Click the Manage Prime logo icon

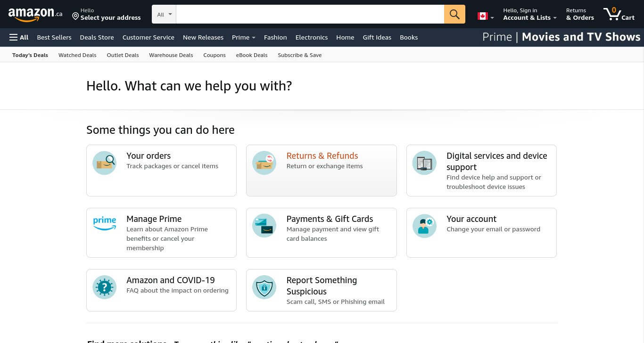104,223
